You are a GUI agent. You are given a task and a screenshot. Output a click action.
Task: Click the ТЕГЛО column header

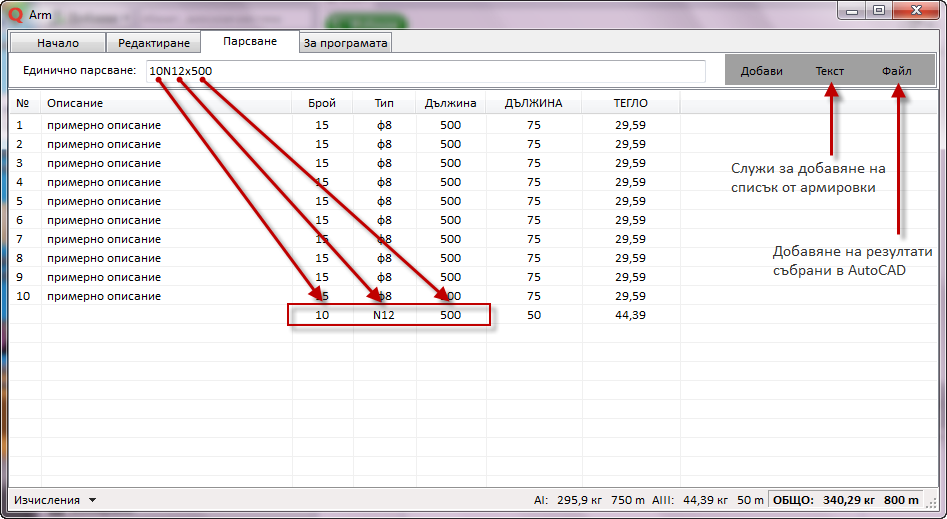pos(630,103)
